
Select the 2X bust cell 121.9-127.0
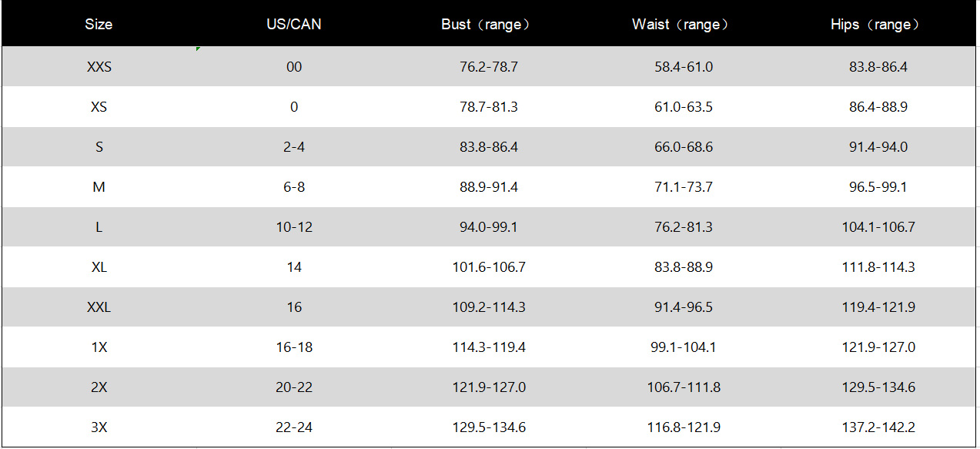click(x=488, y=387)
